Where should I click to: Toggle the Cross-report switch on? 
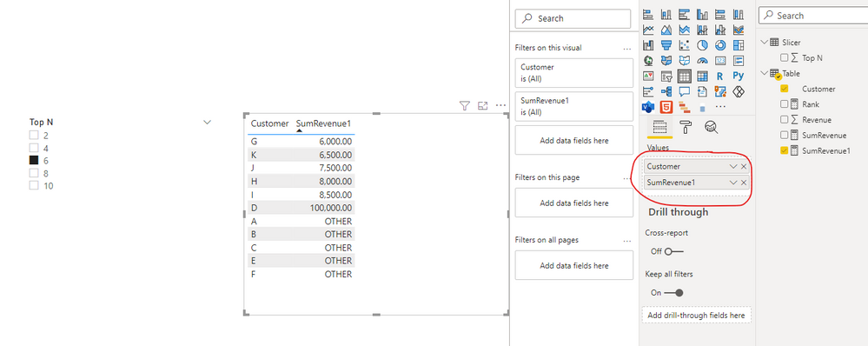coord(674,251)
